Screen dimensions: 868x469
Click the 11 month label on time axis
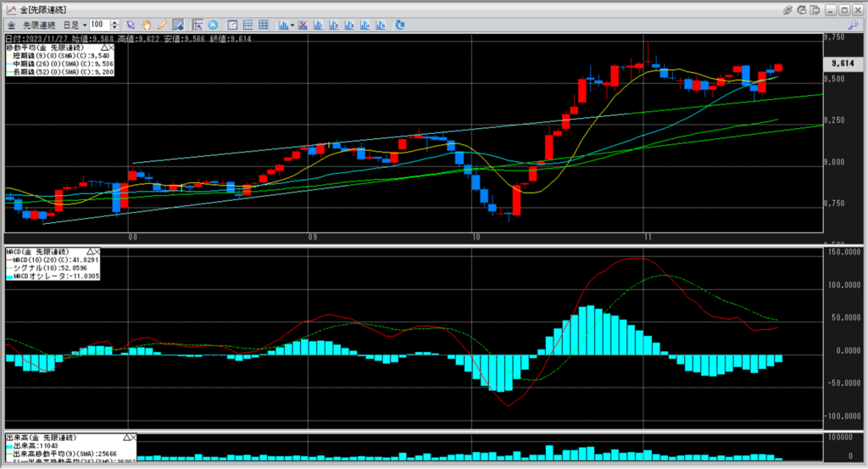pos(648,237)
